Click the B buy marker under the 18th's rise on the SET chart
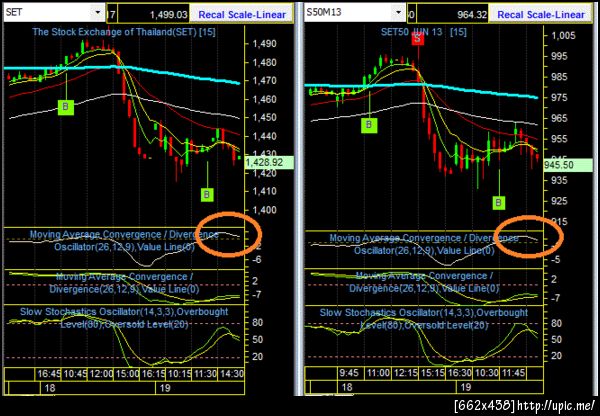The height and width of the screenshot is (416, 600). point(66,107)
